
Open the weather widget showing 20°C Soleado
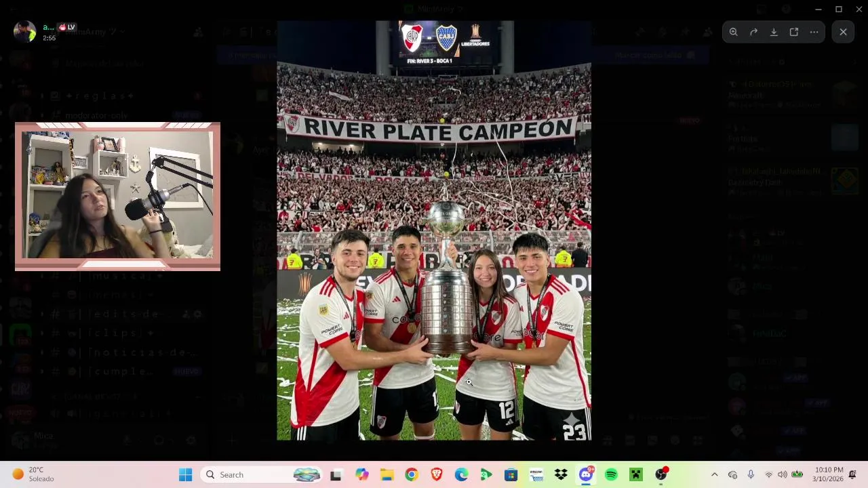point(33,474)
